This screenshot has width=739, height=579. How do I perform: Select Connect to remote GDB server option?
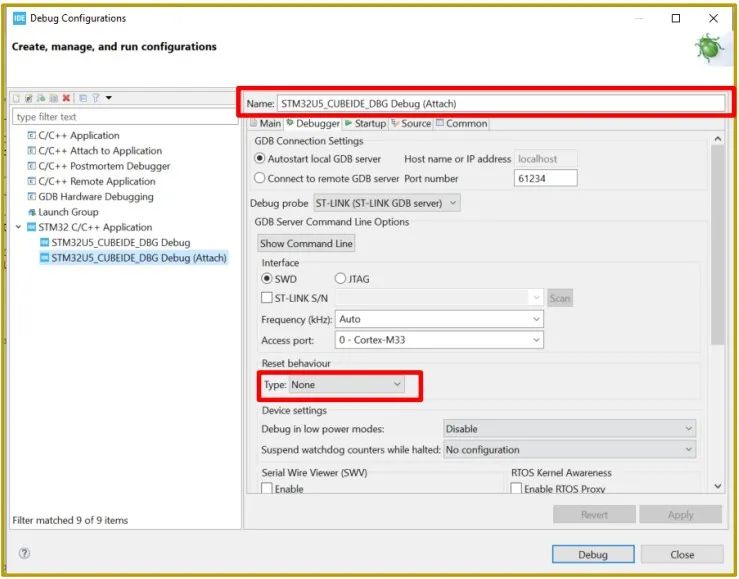tap(260, 178)
